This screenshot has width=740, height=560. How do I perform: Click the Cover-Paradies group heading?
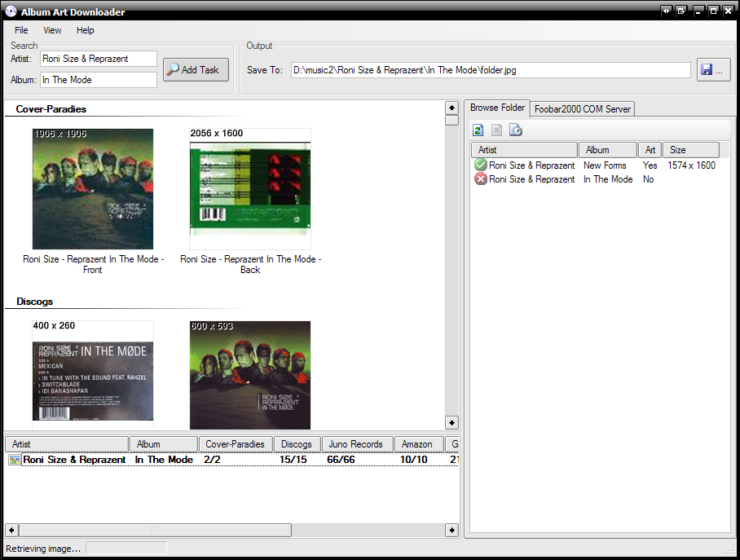click(x=51, y=109)
